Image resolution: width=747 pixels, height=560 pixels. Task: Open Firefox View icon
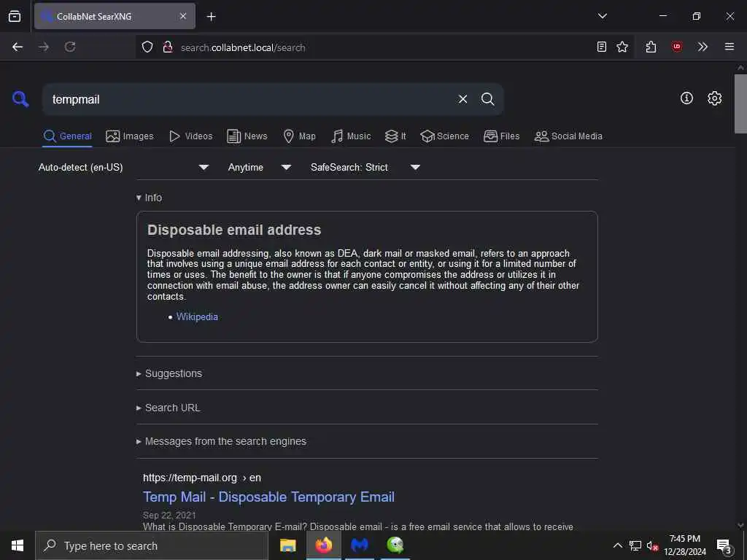[15, 16]
